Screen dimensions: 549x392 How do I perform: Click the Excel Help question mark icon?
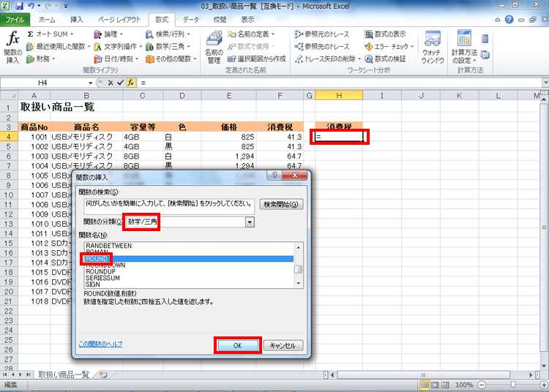(x=509, y=20)
